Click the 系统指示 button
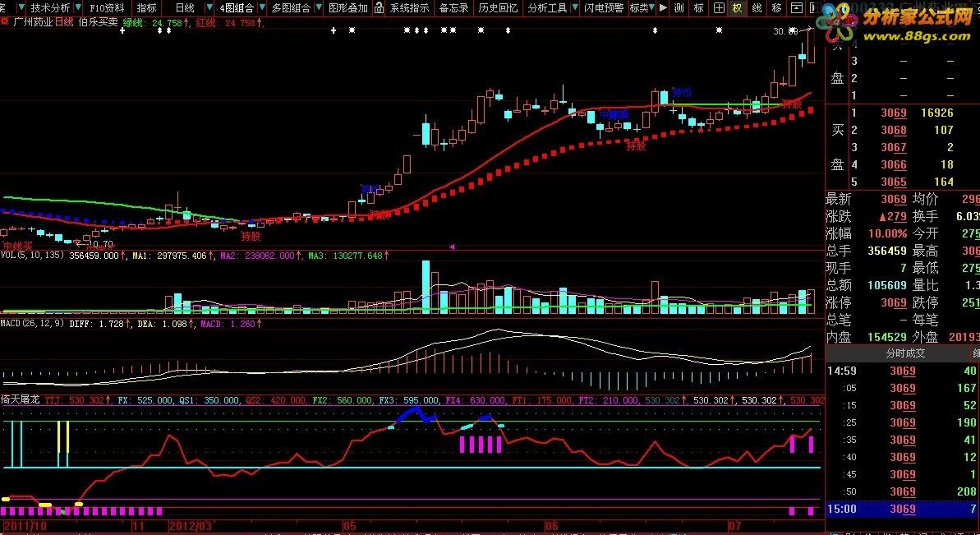This screenshot has height=535, width=980. pyautogui.click(x=409, y=8)
